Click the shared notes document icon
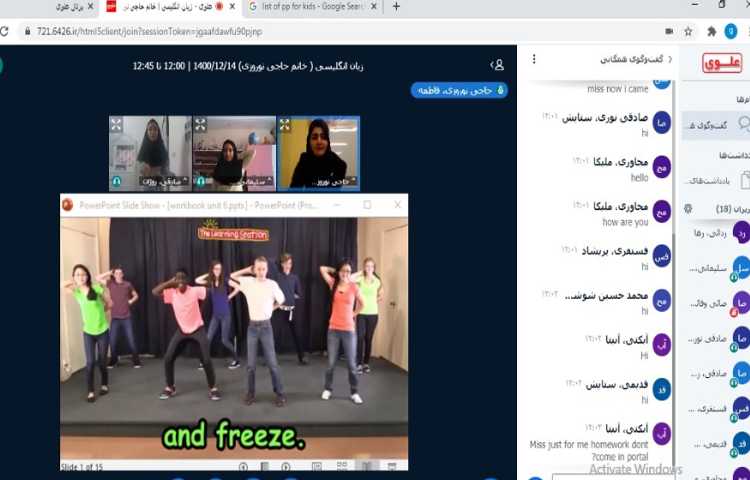This screenshot has width=750, height=480. click(x=742, y=180)
